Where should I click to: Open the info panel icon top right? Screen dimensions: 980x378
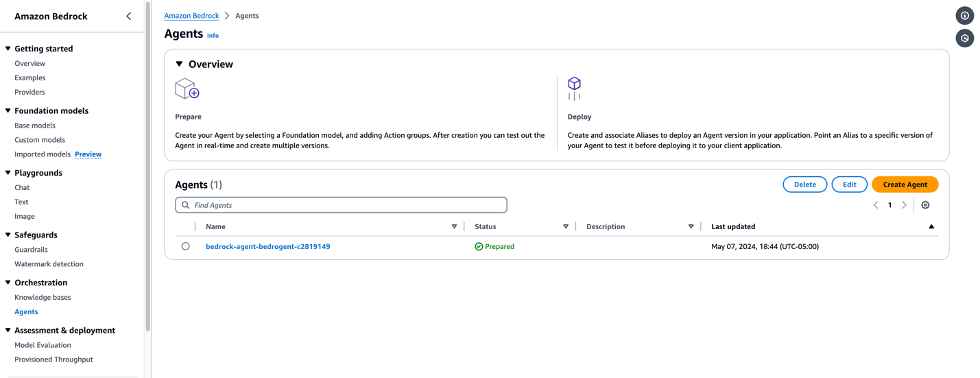click(964, 15)
